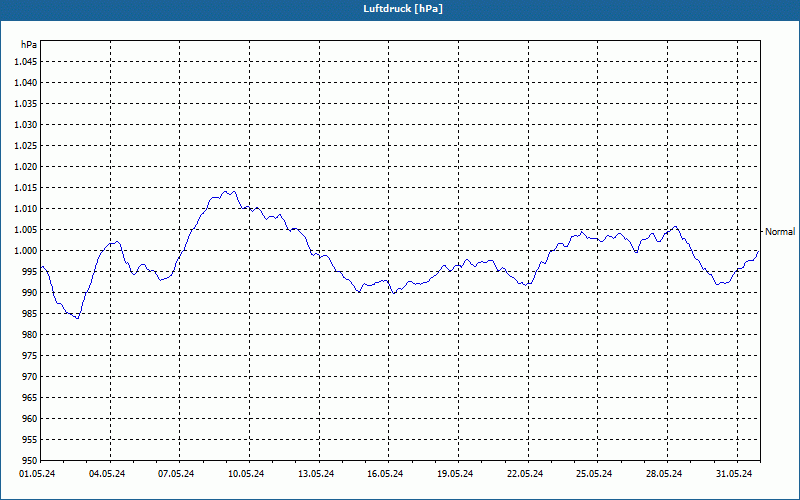This screenshot has height=500, width=800.
Task: Select the y-axis value 1.020
Action: pyautogui.click(x=26, y=166)
